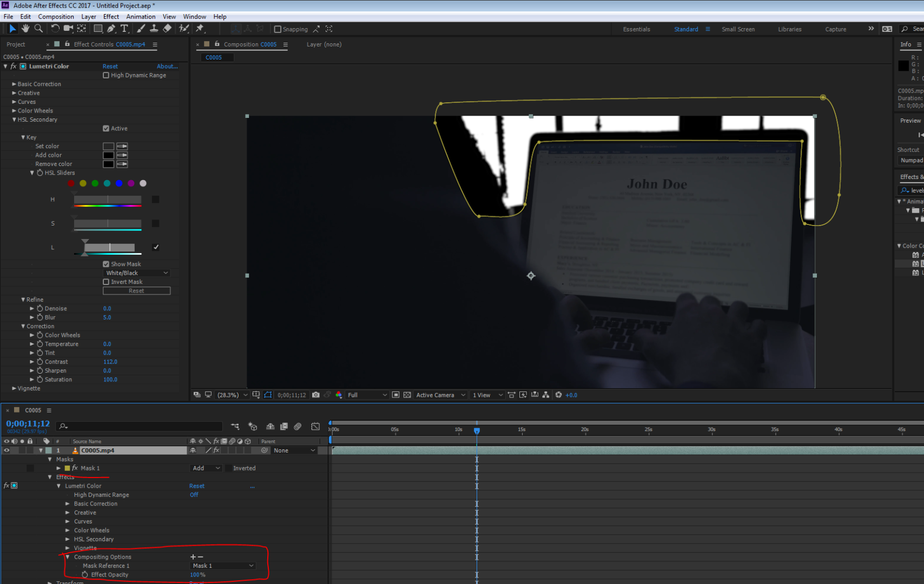The image size is (924, 584).
Task: Click the region of interest icon
Action: point(396,395)
